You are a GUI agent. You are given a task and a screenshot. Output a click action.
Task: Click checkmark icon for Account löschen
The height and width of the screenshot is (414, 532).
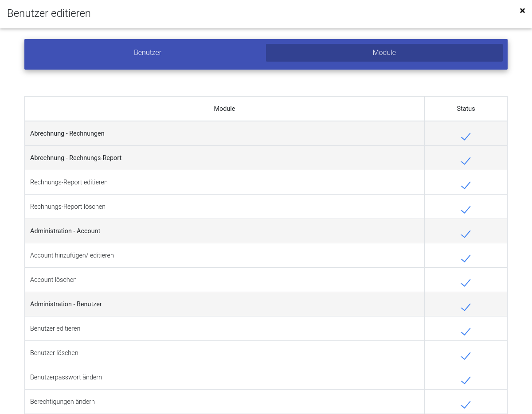click(x=465, y=283)
